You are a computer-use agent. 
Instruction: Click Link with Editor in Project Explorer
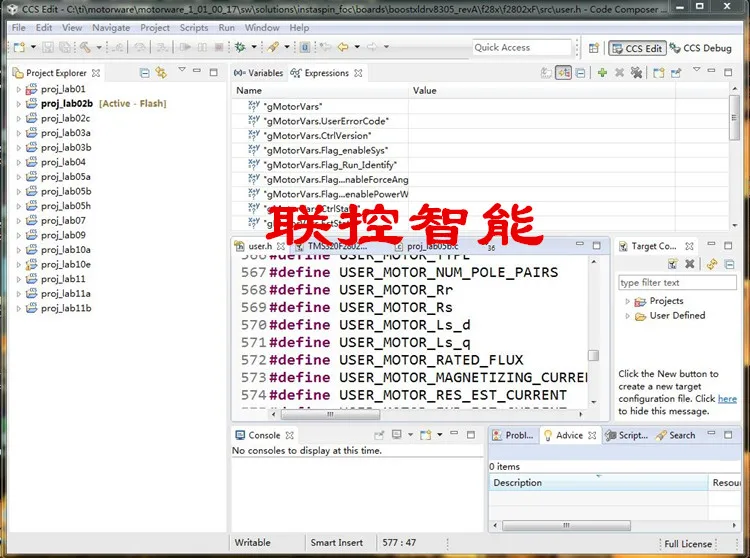161,73
